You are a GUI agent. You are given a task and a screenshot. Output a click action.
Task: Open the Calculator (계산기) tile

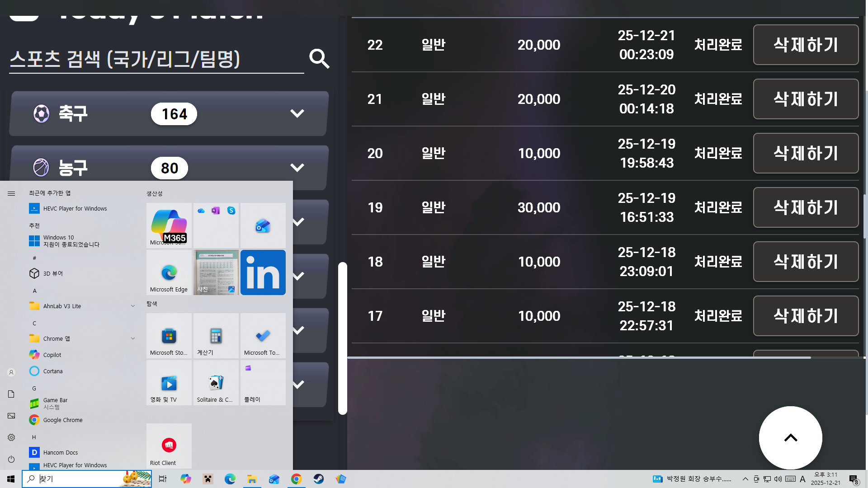coord(216,336)
